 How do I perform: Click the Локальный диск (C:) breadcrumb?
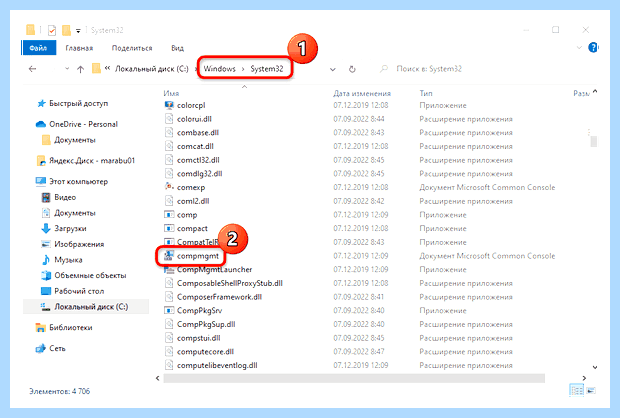tap(151, 69)
